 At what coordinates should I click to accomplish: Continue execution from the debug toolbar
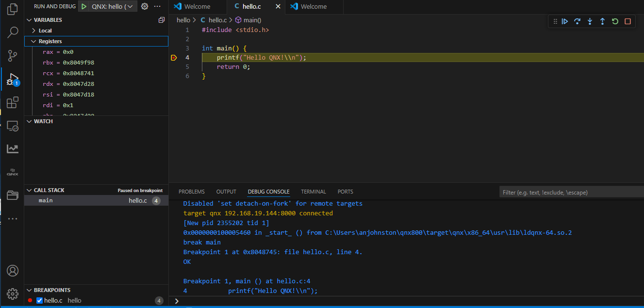565,21
